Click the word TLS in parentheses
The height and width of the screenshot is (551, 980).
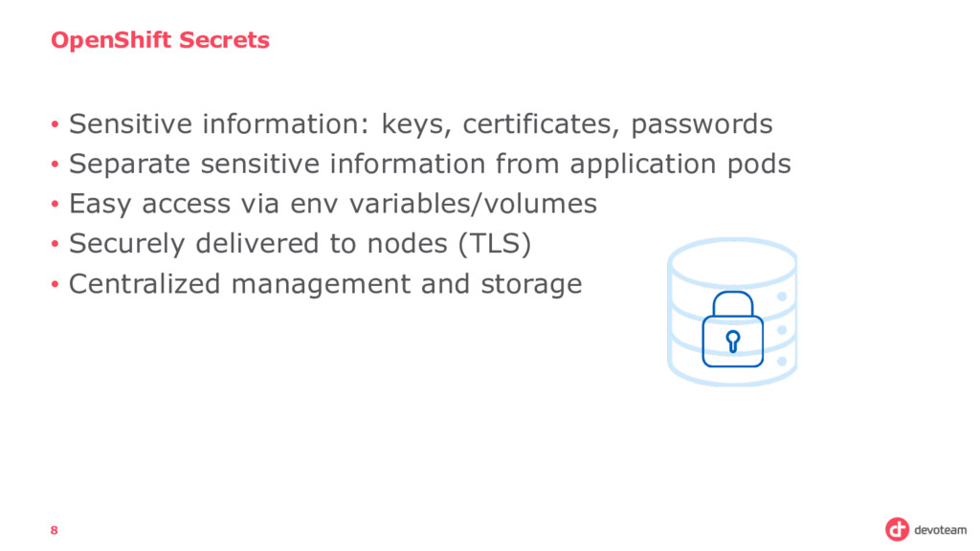pos(495,244)
